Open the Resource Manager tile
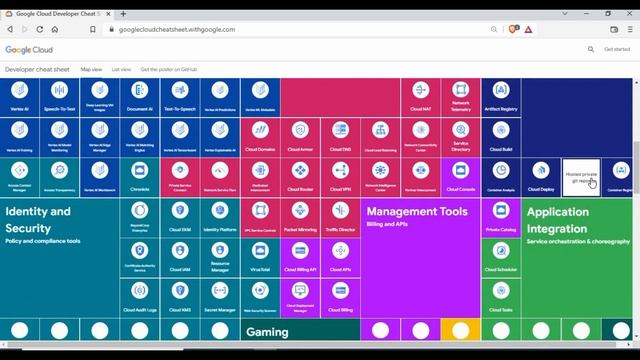 point(220,258)
